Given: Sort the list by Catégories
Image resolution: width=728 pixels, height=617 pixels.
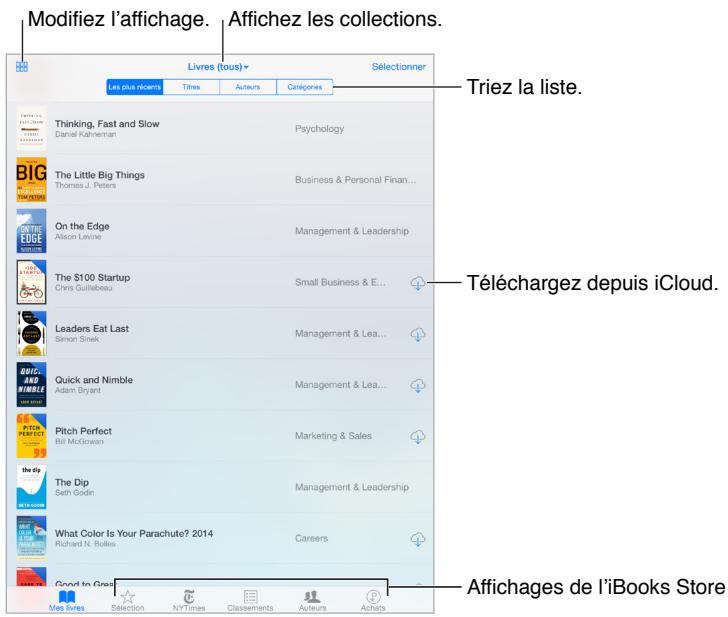Looking at the screenshot, I should (305, 87).
